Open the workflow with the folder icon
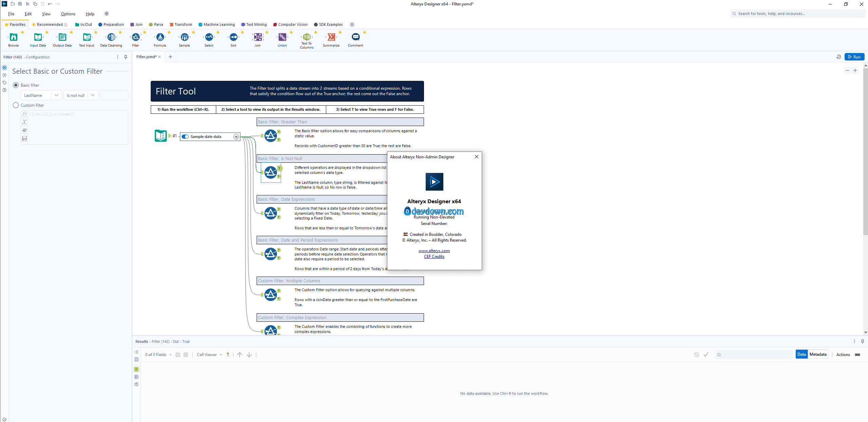 [x=13, y=4]
